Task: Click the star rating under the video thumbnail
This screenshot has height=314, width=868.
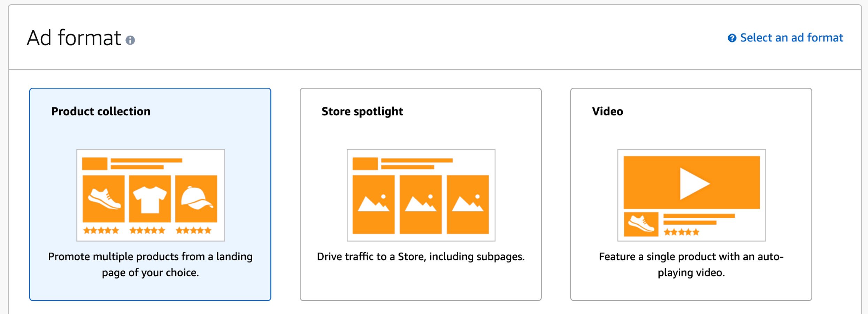Action: 681,232
